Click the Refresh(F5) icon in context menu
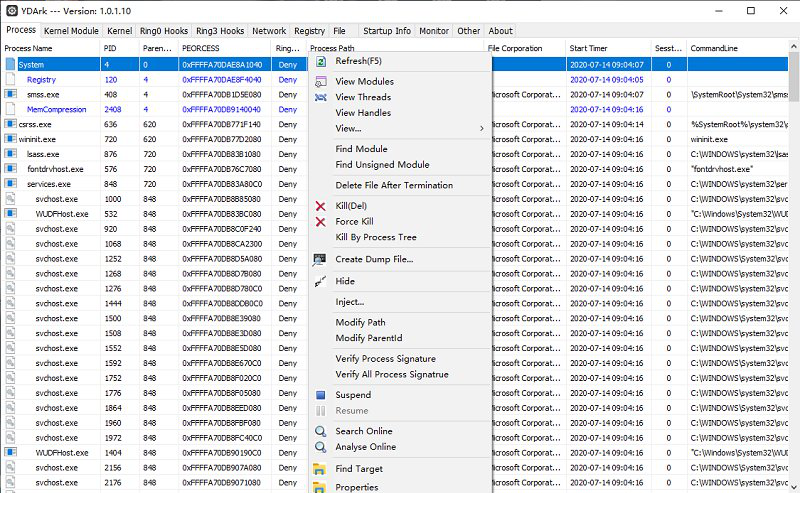 click(320, 61)
